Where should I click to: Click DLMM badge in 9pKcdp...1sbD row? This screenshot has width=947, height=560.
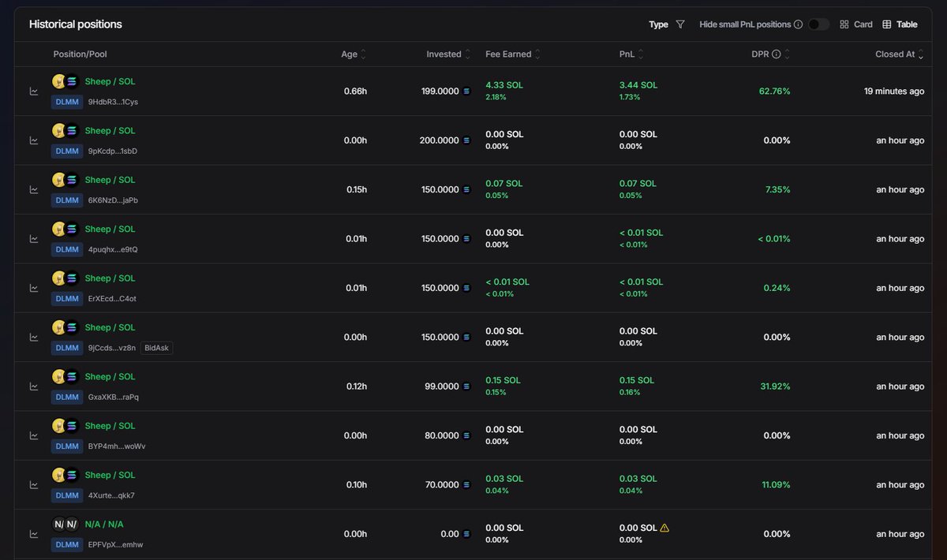click(67, 151)
